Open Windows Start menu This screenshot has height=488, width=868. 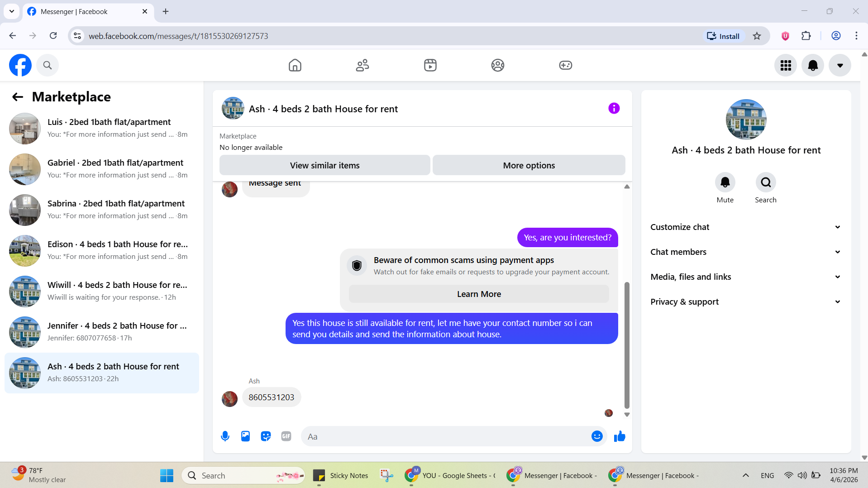[167, 475]
